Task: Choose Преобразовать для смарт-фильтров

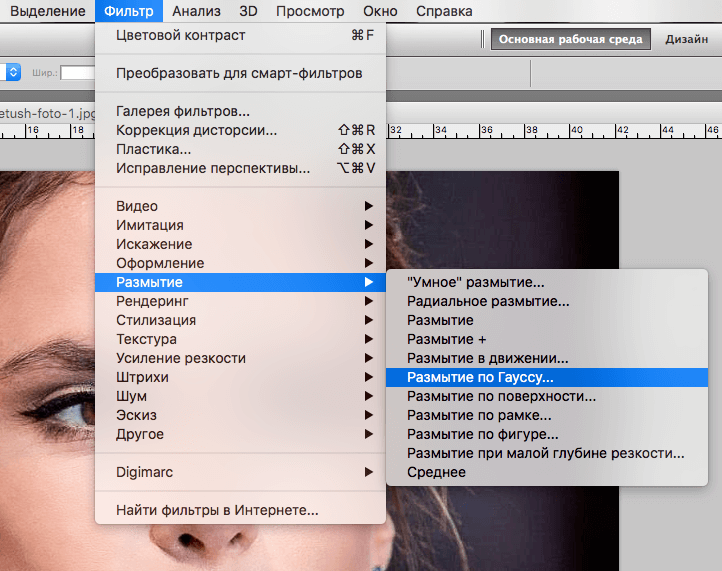Action: tap(240, 73)
